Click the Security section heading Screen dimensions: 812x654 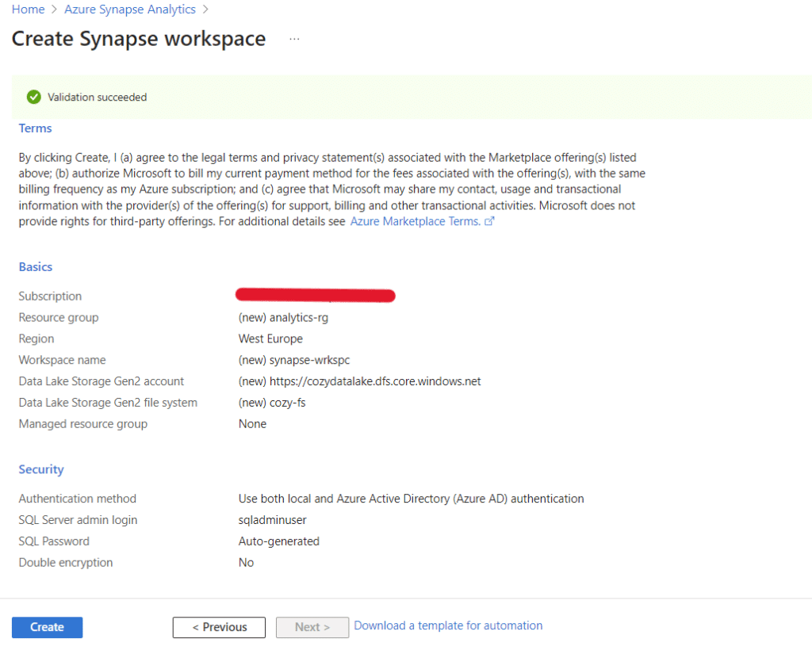(x=41, y=469)
